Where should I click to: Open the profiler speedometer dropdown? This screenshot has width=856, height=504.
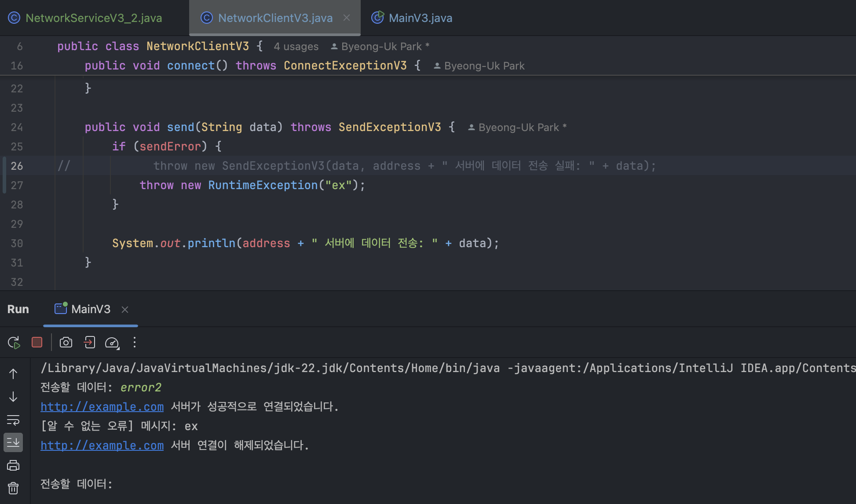point(112,343)
